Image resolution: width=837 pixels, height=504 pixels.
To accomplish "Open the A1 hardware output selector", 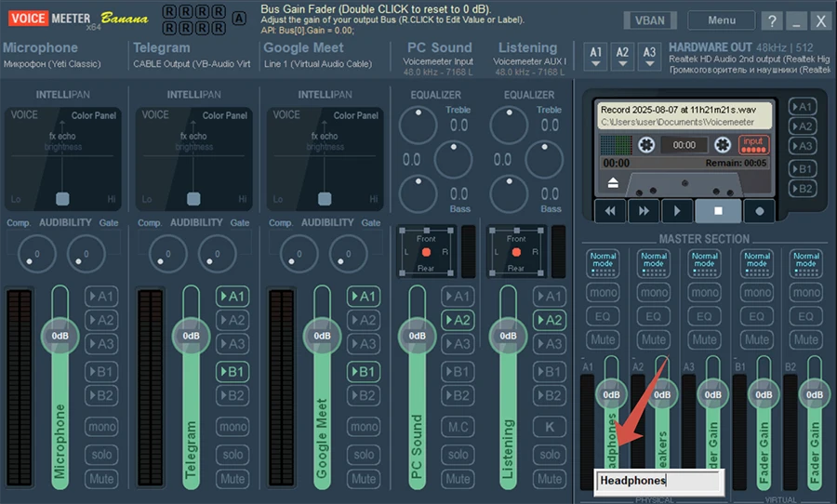I will [x=596, y=55].
